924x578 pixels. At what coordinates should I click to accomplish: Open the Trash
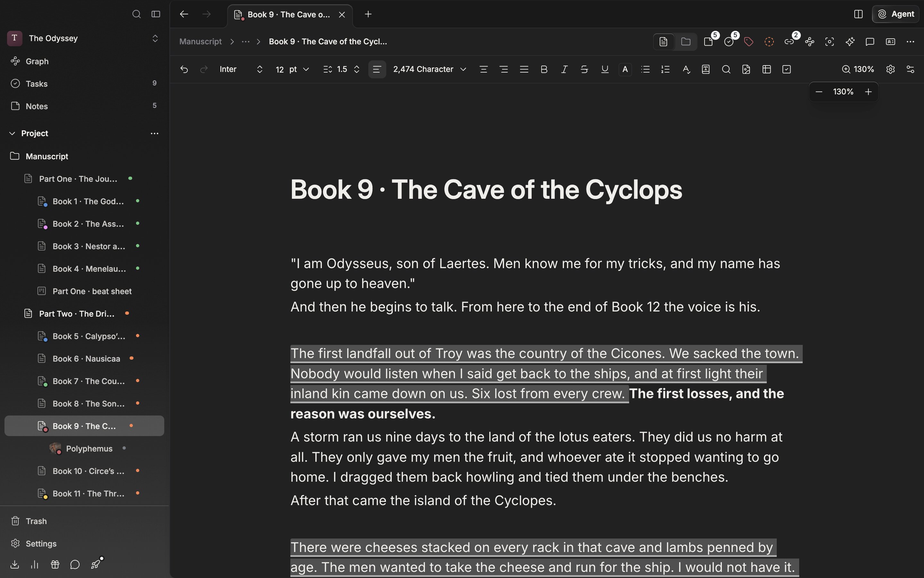84,521
